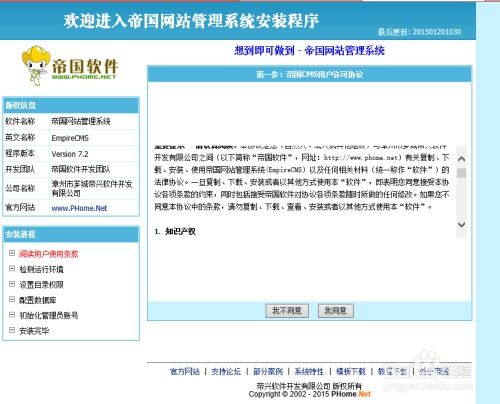Click the 官方网站 row label in table

(20, 208)
